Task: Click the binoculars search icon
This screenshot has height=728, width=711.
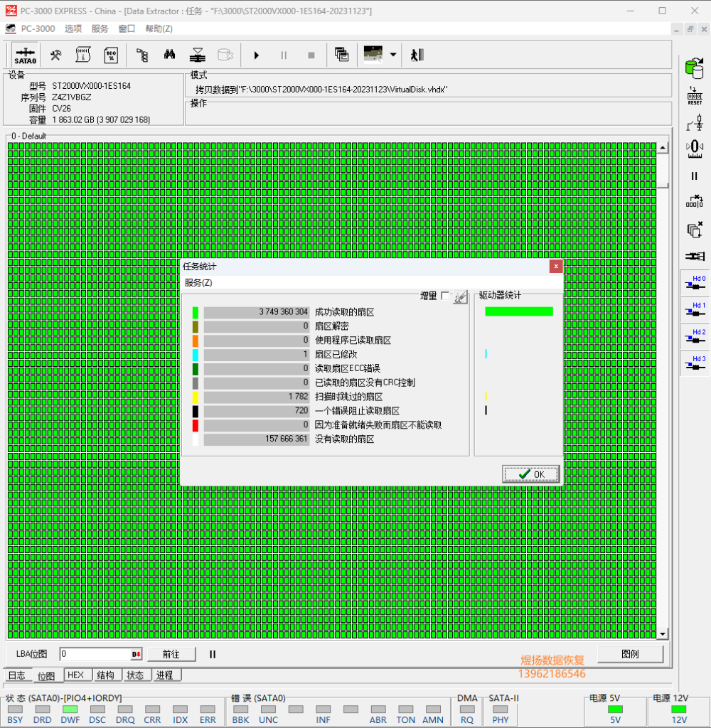Action: click(x=169, y=55)
